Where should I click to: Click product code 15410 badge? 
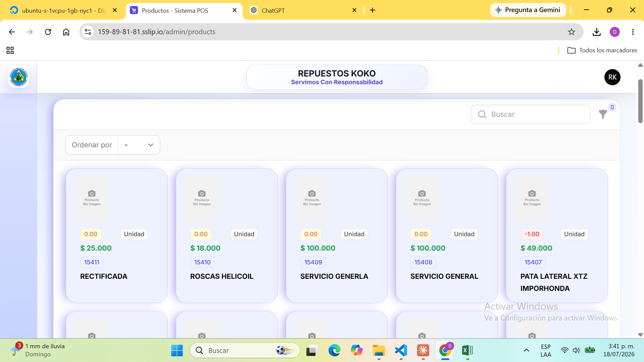click(202, 262)
